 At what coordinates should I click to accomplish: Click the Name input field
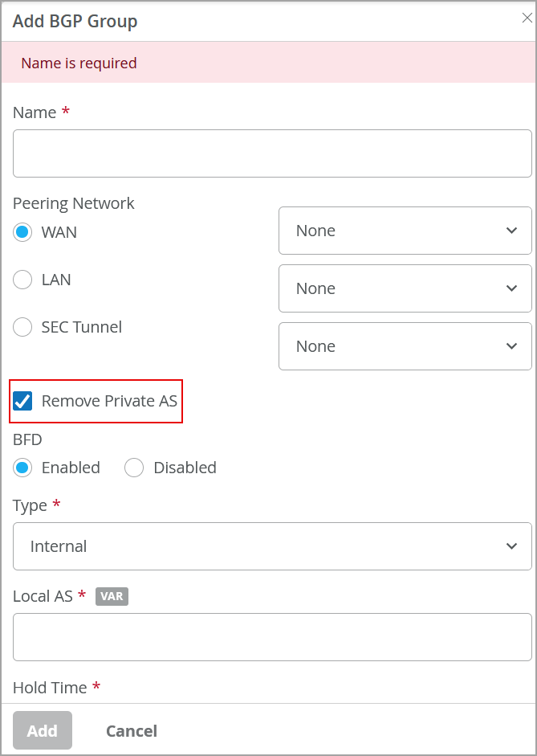point(272,153)
